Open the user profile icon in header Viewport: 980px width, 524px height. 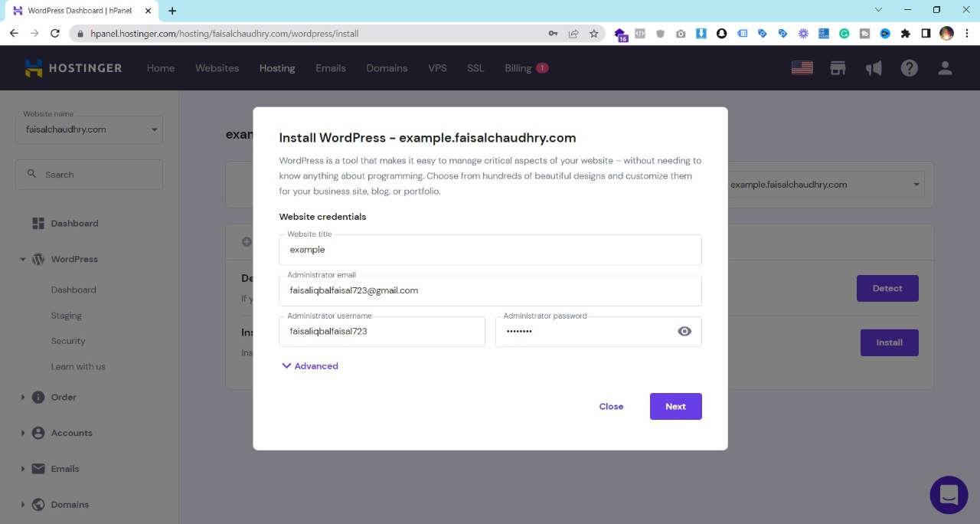coord(945,68)
